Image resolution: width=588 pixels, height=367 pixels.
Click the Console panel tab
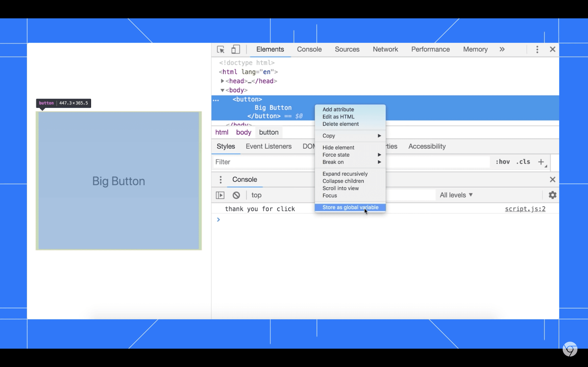(x=310, y=50)
